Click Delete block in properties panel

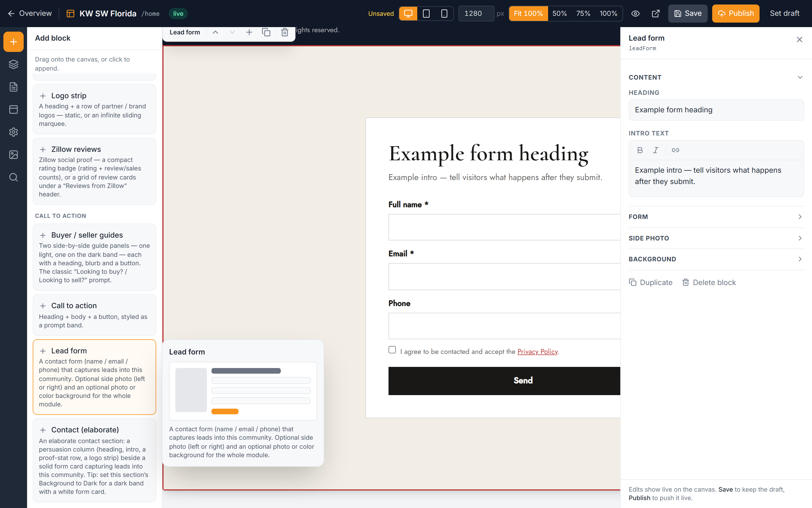[709, 283]
